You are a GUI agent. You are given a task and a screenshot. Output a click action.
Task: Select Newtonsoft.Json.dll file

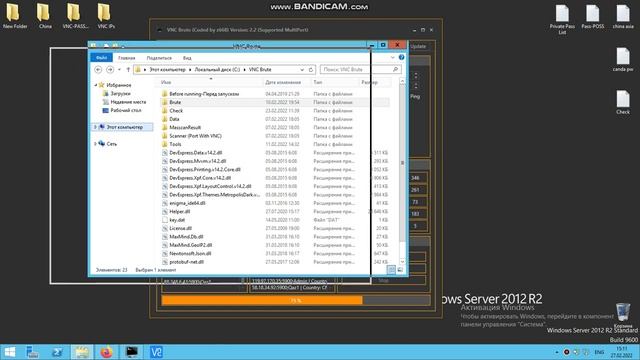190,253
